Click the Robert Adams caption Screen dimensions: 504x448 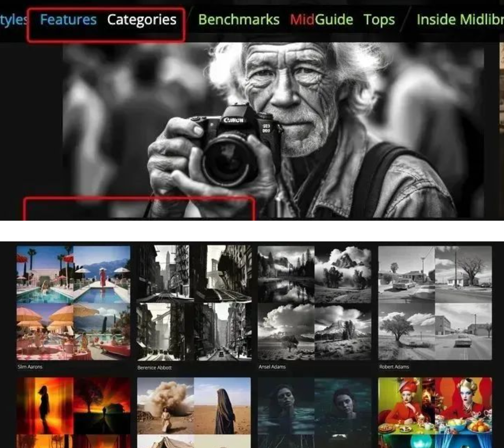pyautogui.click(x=394, y=367)
